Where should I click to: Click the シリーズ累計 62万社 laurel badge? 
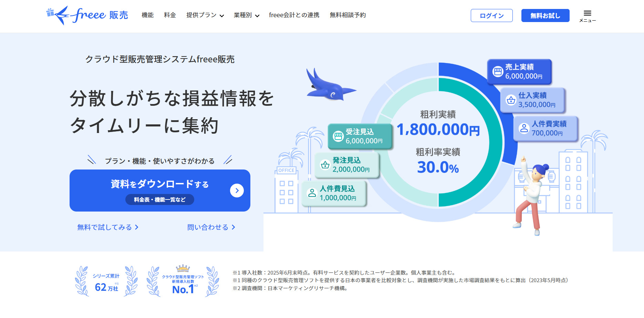(106, 281)
